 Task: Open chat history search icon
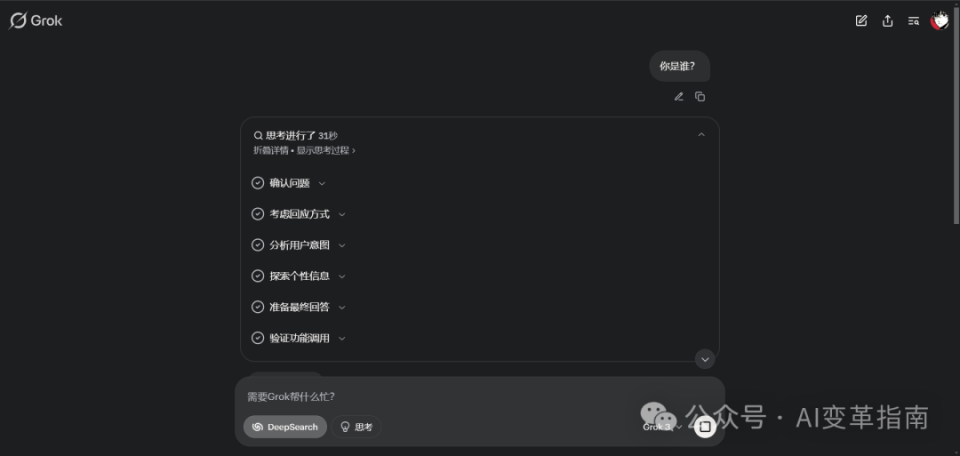pos(913,21)
